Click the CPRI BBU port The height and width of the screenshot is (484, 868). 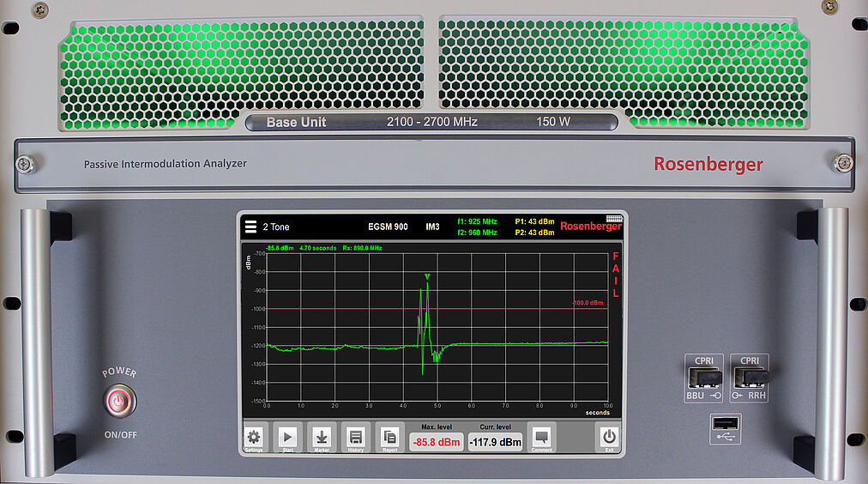coord(703,378)
